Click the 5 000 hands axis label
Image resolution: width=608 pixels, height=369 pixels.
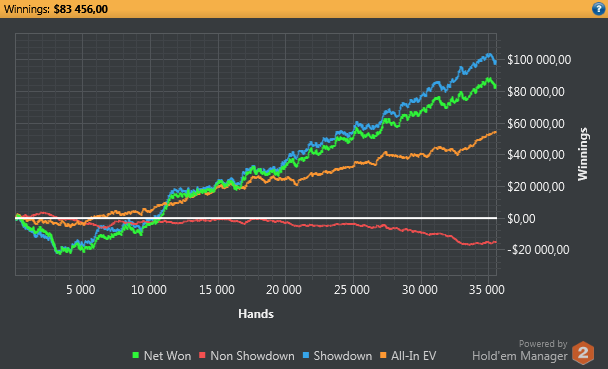point(81,290)
